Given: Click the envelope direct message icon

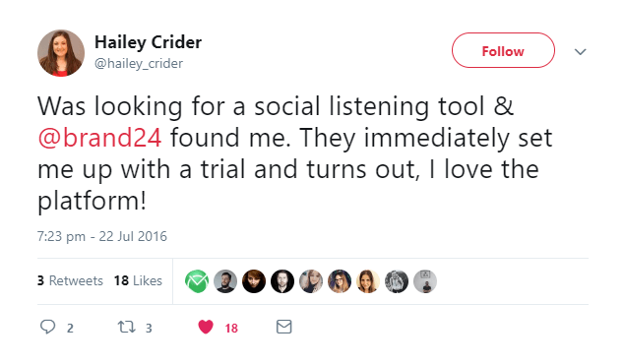Looking at the screenshot, I should [284, 327].
